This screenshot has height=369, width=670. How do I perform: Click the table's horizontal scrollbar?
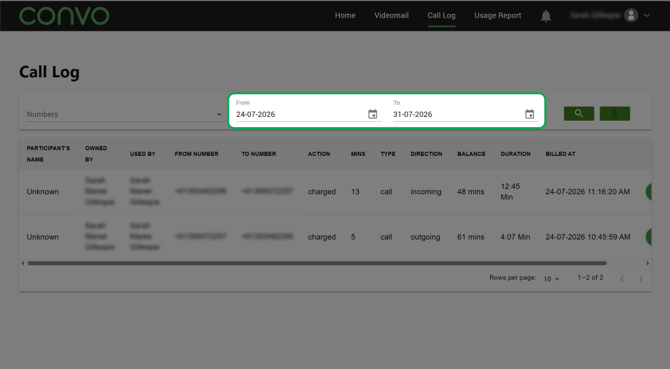(317, 263)
